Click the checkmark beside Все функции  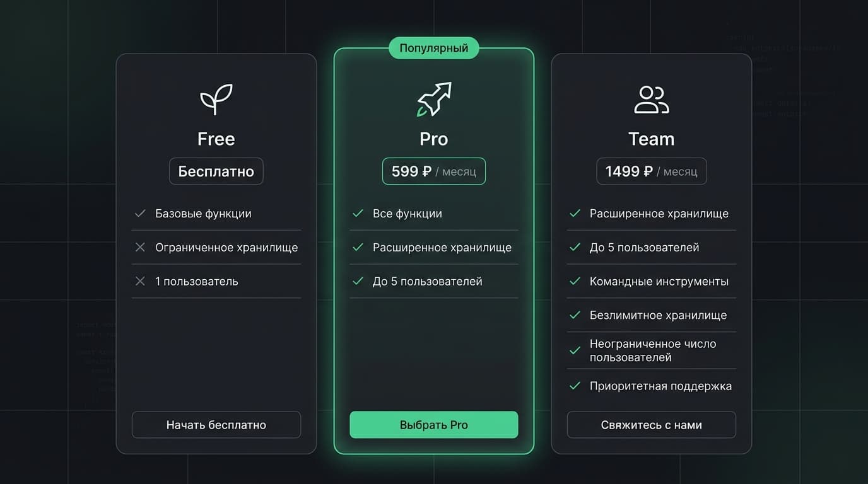[x=358, y=214]
